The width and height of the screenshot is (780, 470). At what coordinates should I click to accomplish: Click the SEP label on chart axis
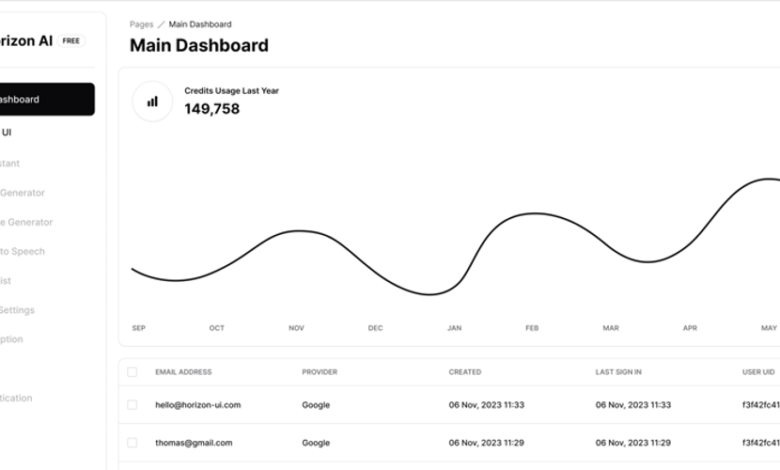(x=139, y=328)
